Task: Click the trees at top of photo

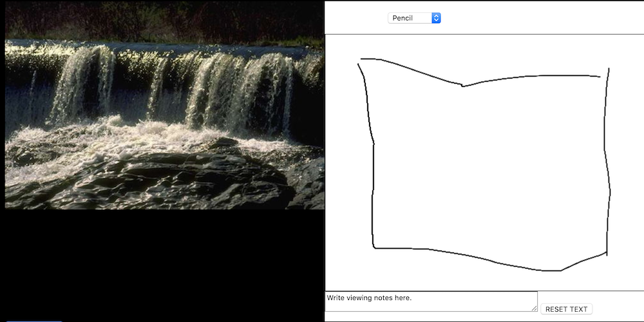Action: [164, 19]
